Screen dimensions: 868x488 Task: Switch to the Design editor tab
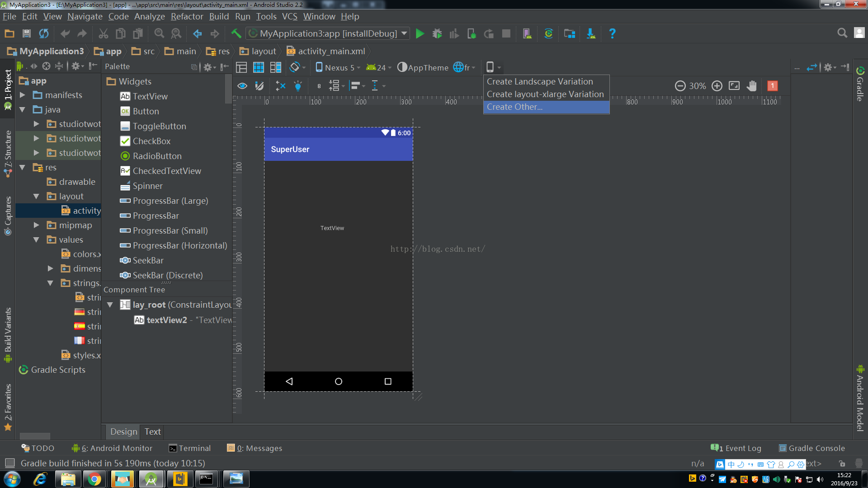123,432
